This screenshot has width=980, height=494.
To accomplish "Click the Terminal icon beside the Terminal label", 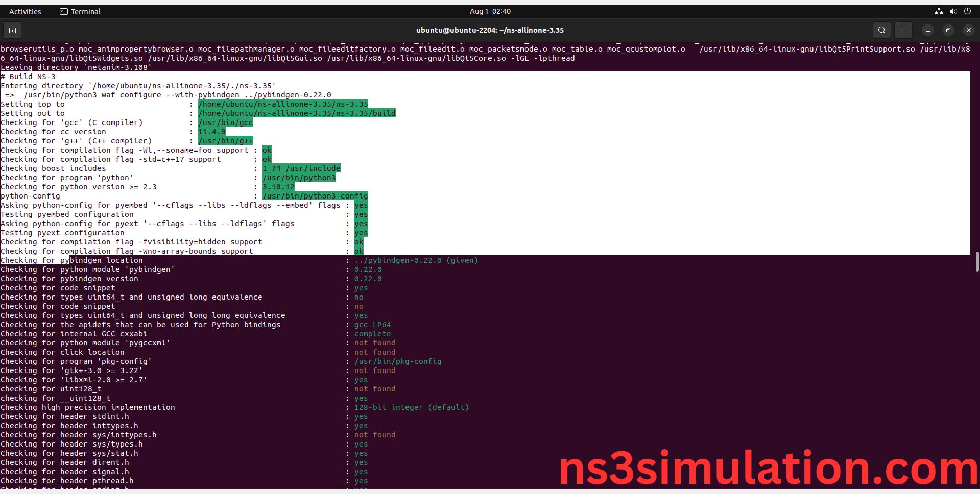I will (63, 11).
